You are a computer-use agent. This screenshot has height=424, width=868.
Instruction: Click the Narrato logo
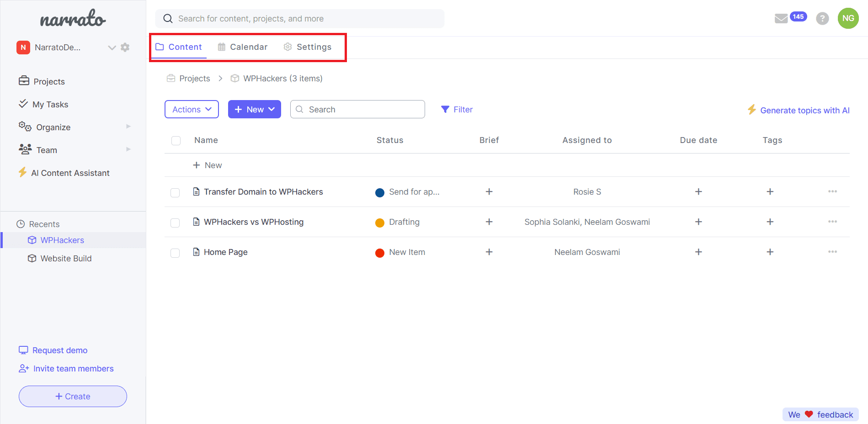[73, 18]
